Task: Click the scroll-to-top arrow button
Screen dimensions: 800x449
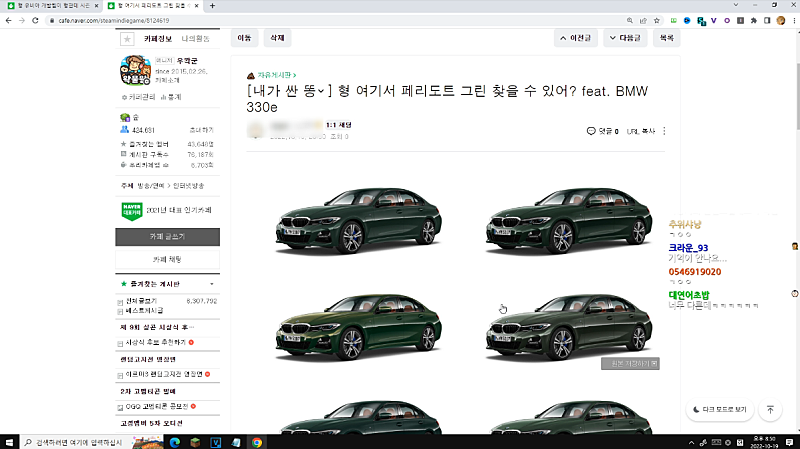Action: click(770, 410)
